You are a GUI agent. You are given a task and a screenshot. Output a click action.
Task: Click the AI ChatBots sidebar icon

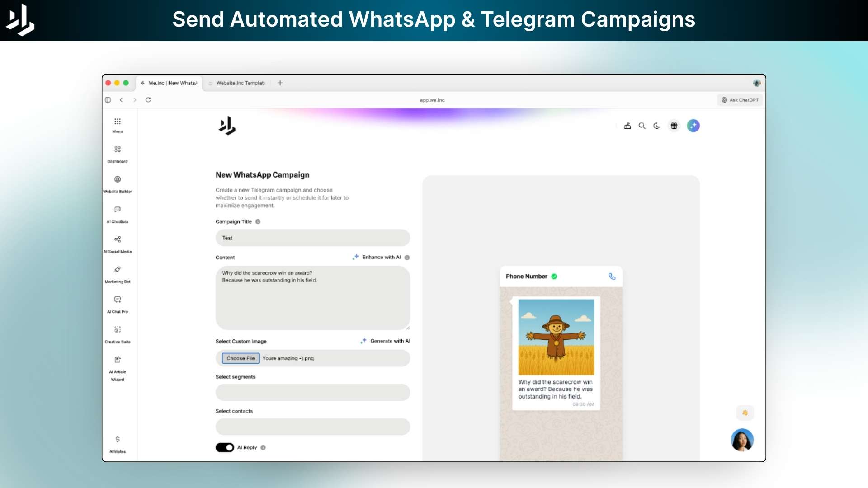pyautogui.click(x=118, y=210)
